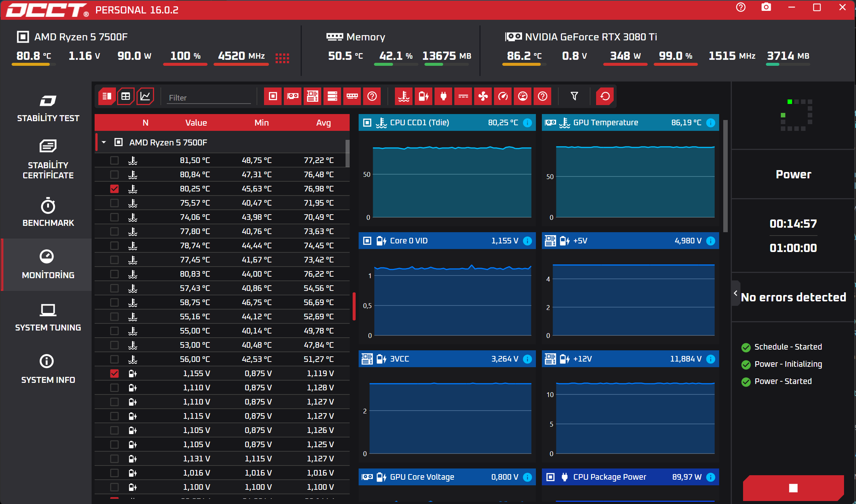The height and width of the screenshot is (504, 856).
Task: Click the elapsed time 00:14:57
Action: pos(793,224)
